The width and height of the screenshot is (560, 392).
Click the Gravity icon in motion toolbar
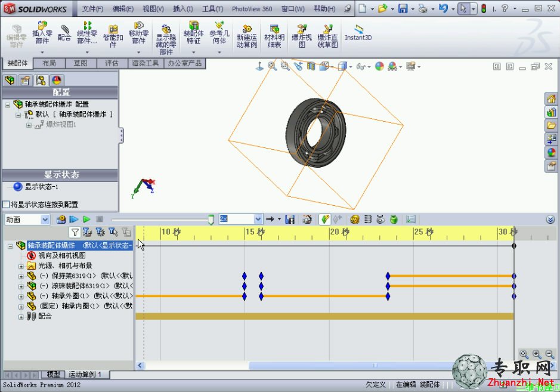(394, 220)
